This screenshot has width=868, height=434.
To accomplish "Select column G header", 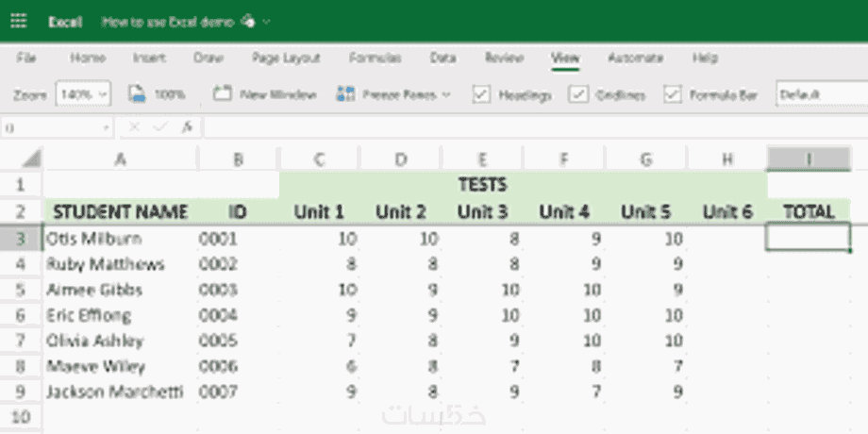I will (x=645, y=159).
